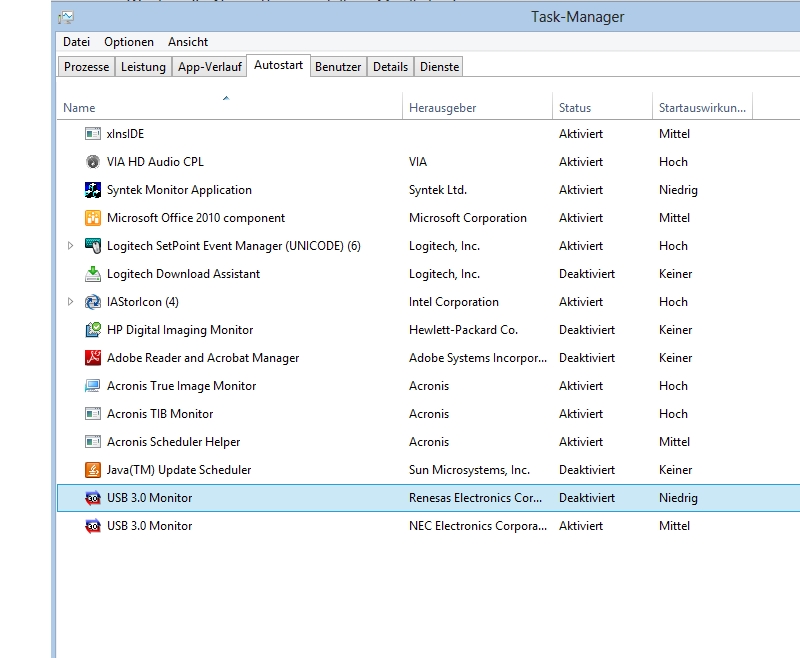This screenshot has width=800, height=658.
Task: Click the Java(TM) Update Scheduler icon
Action: point(92,470)
